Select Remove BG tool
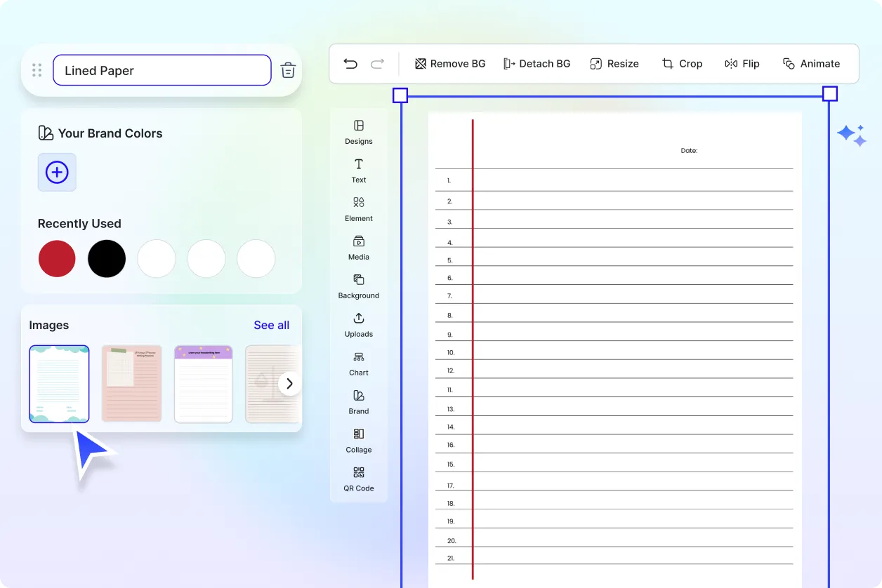Image resolution: width=882 pixels, height=588 pixels. coord(450,64)
